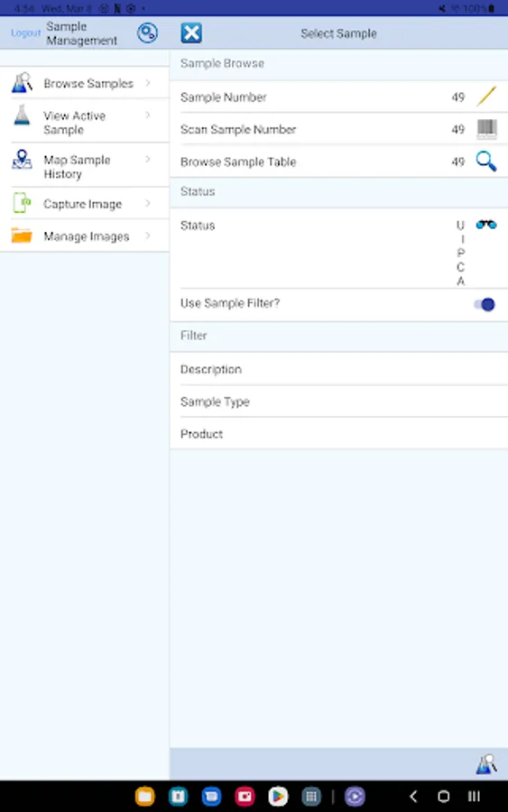Image resolution: width=508 pixels, height=812 pixels.
Task: Open the Play Store icon in taskbar
Action: (x=278, y=797)
